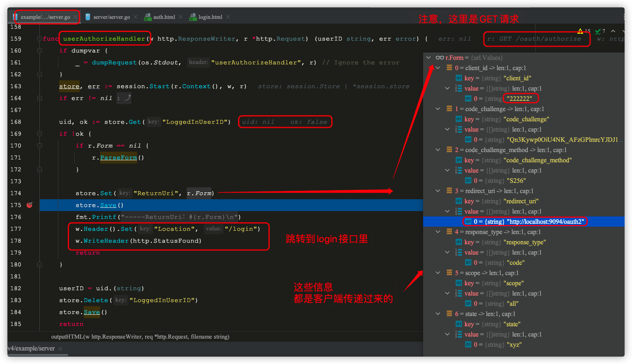Image resolution: width=632 pixels, height=364 pixels.
Task: Expand the folded 'if err != nil' block
Action: coord(39,98)
